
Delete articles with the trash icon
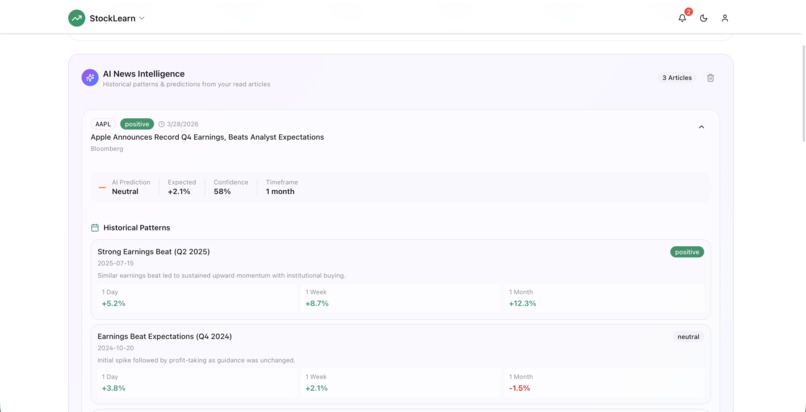(x=710, y=78)
